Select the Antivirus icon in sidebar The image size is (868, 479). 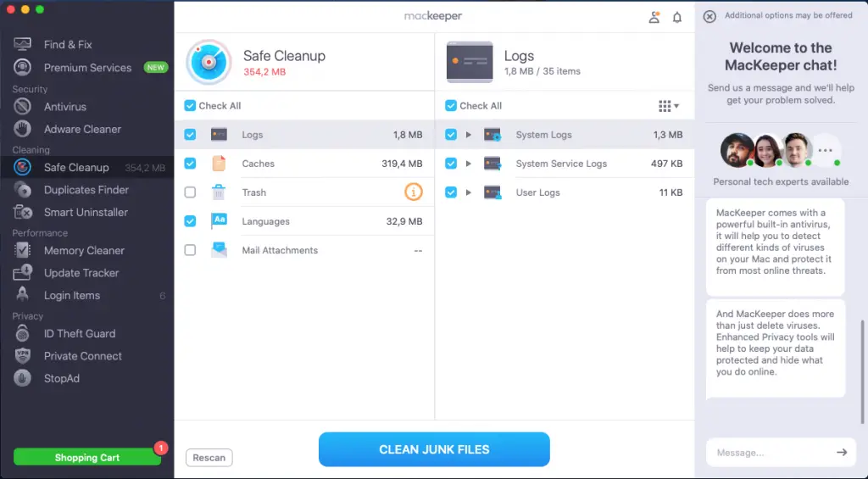click(22, 106)
